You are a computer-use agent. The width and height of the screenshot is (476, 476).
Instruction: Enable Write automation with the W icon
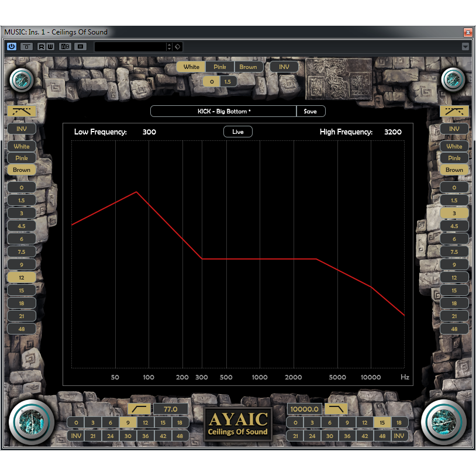pos(51,47)
